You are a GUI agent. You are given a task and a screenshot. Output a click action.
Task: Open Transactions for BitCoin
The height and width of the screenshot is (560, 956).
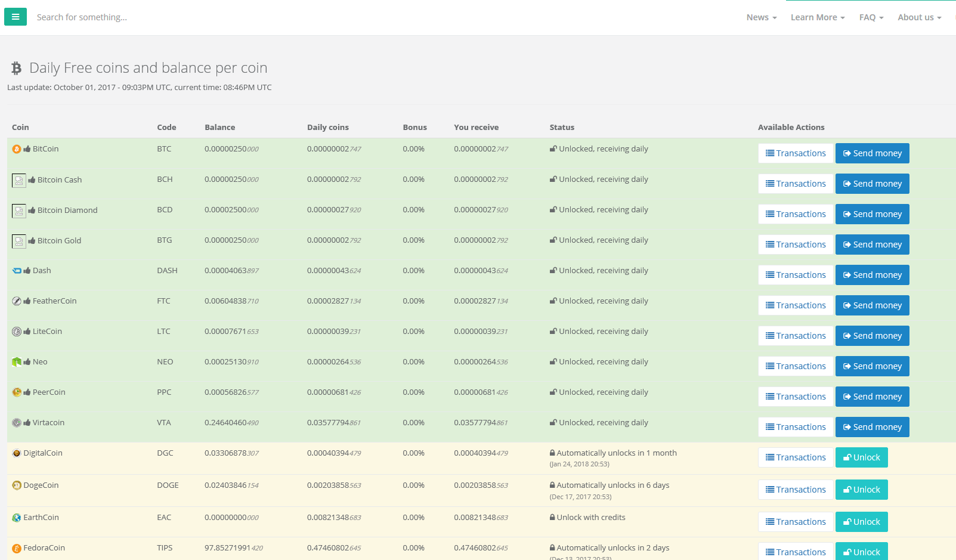pos(796,153)
